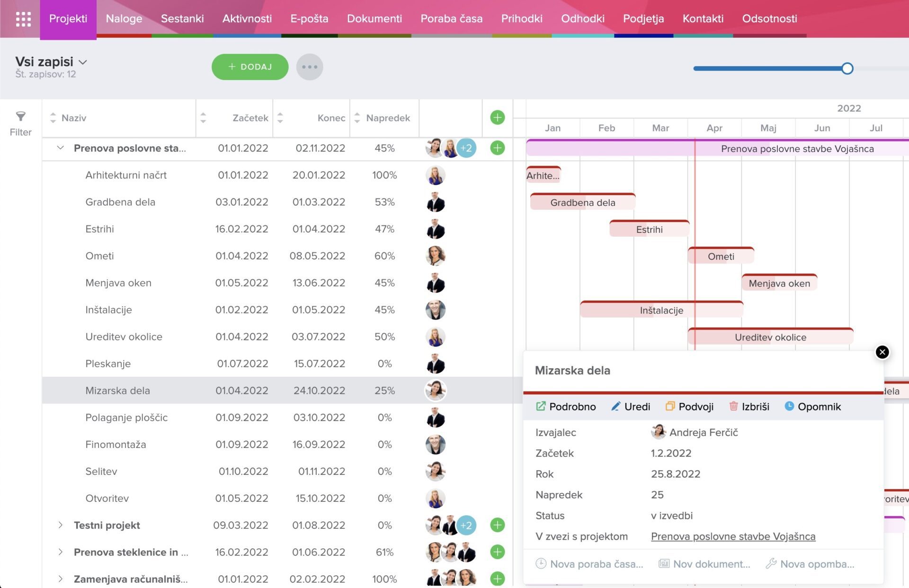909x588 pixels.
Task: Click the Izbriši trash icon
Action: (733, 406)
